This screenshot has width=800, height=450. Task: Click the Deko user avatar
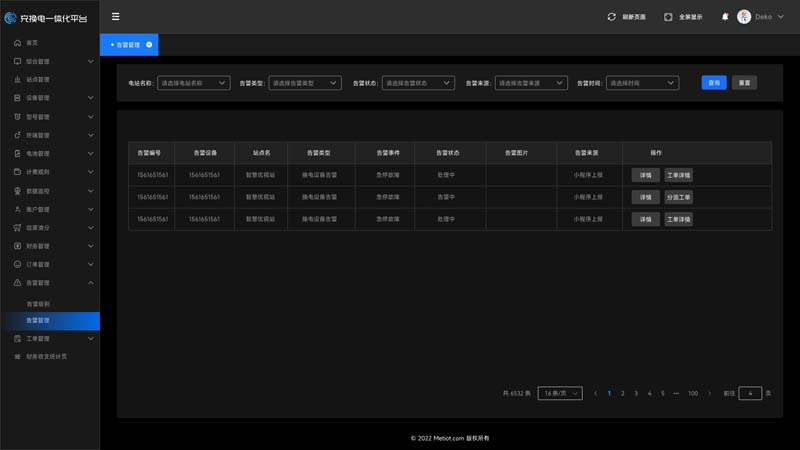[744, 17]
